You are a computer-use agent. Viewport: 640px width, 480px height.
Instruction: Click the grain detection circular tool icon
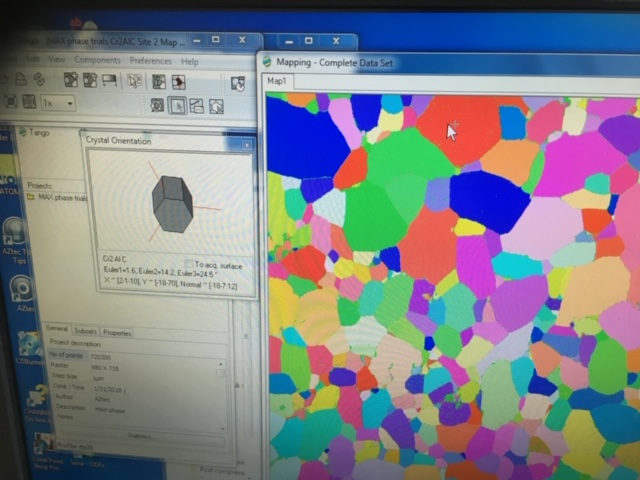point(157,106)
